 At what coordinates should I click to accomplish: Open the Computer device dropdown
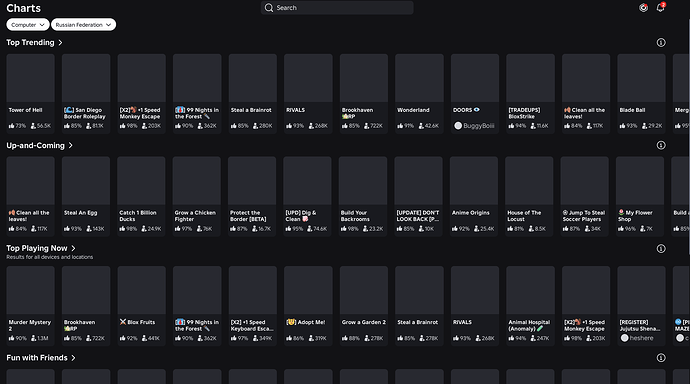point(27,25)
